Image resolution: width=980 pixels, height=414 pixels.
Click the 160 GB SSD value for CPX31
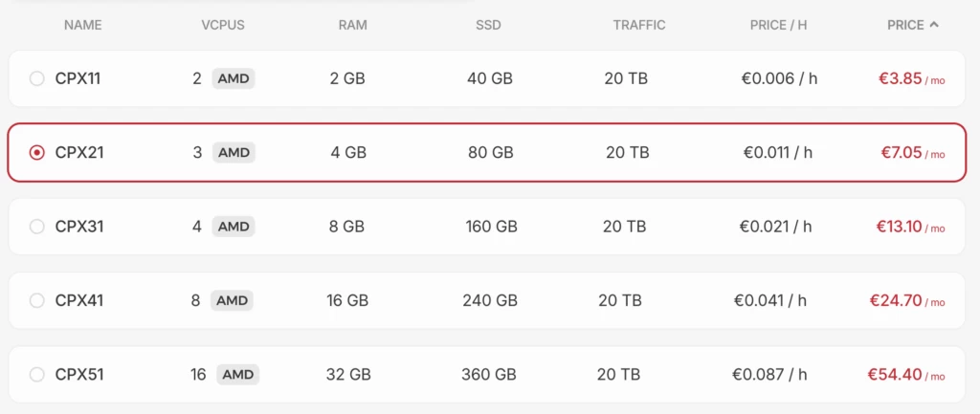point(491,227)
